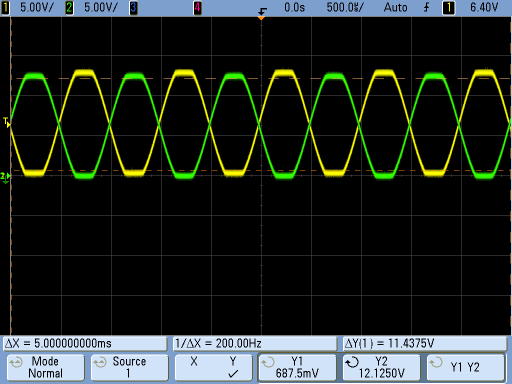
Task: Click the trigger source 1 badge
Action: tap(448, 8)
